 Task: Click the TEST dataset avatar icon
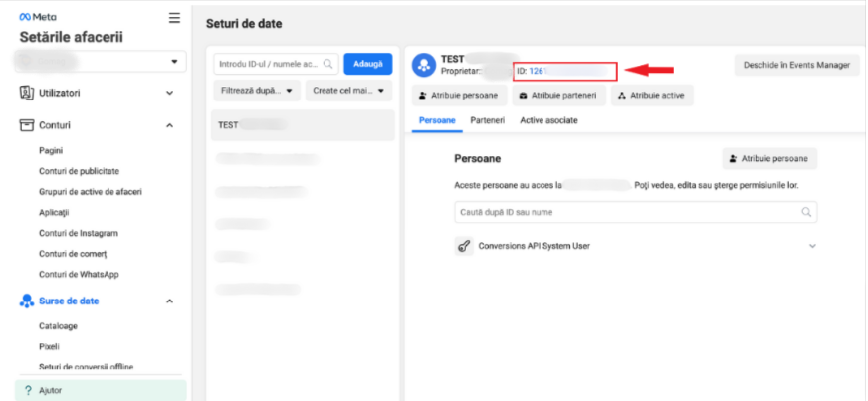pyautogui.click(x=424, y=66)
